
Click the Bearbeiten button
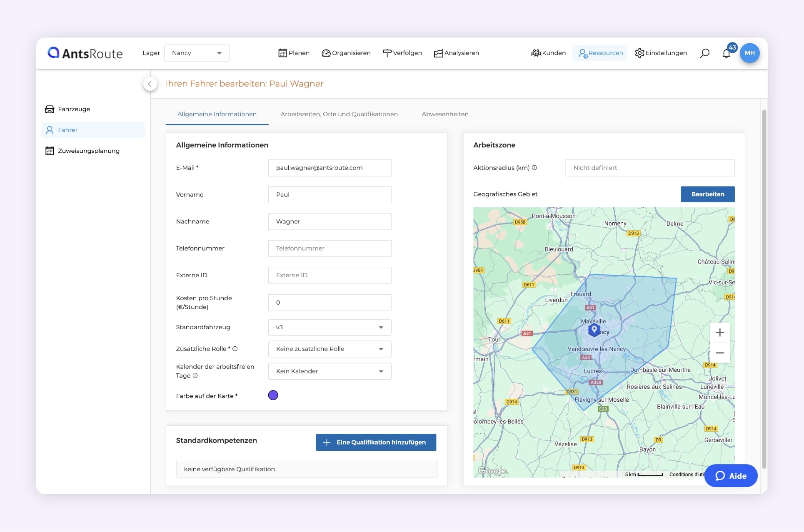(707, 194)
